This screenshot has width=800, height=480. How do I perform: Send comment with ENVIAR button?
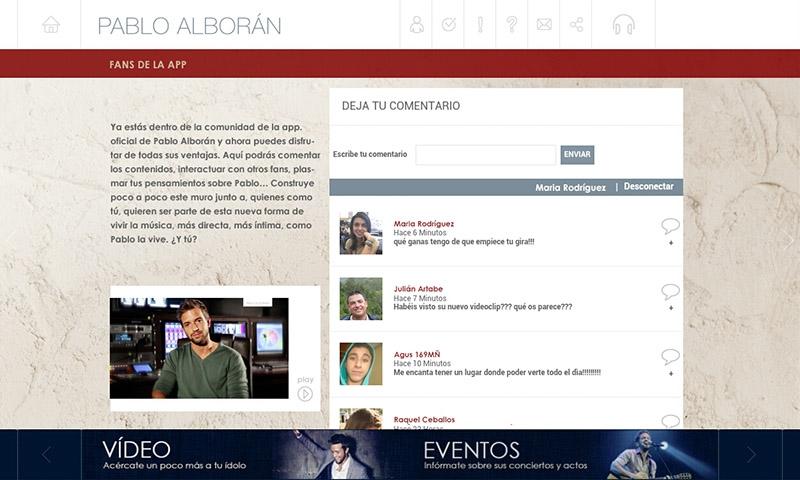577,155
